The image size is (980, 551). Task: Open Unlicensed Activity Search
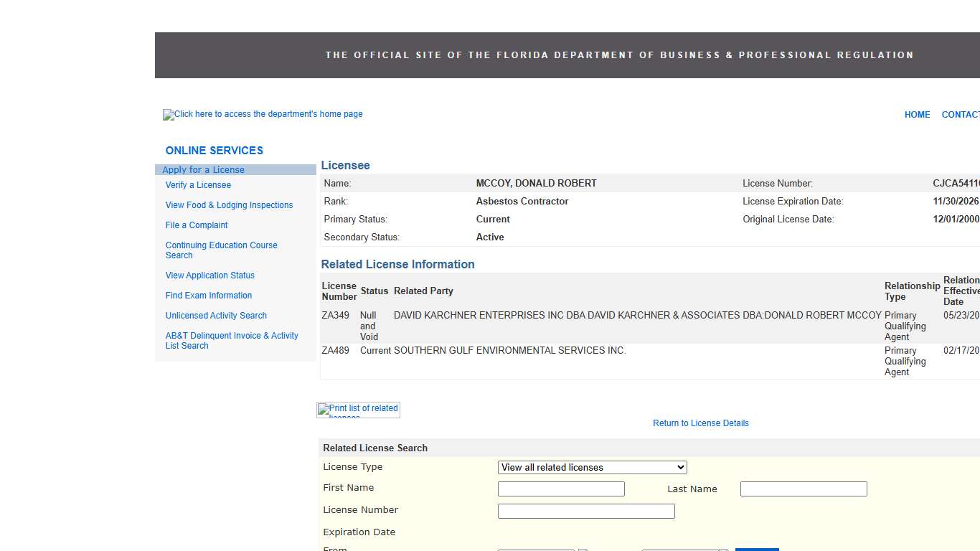point(216,315)
